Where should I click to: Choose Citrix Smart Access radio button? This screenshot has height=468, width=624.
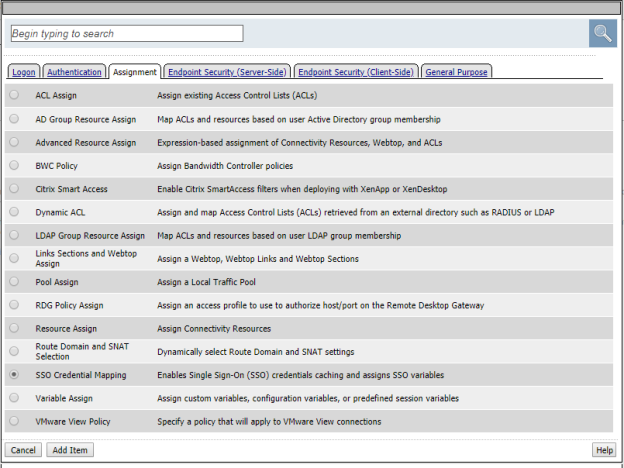click(14, 188)
